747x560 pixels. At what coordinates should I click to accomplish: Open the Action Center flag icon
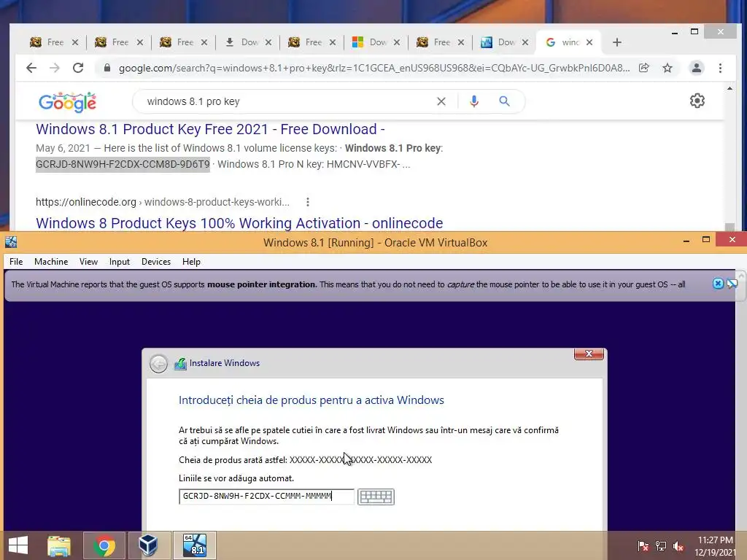click(x=643, y=545)
